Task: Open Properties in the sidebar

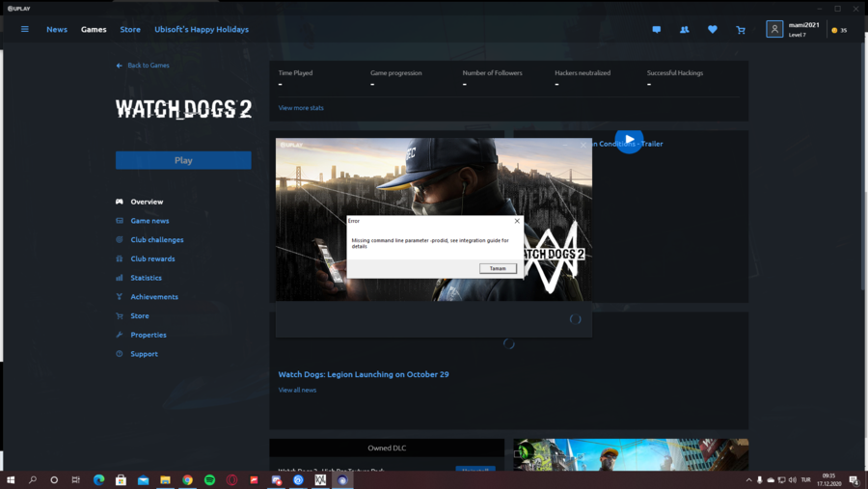Action: pos(148,335)
